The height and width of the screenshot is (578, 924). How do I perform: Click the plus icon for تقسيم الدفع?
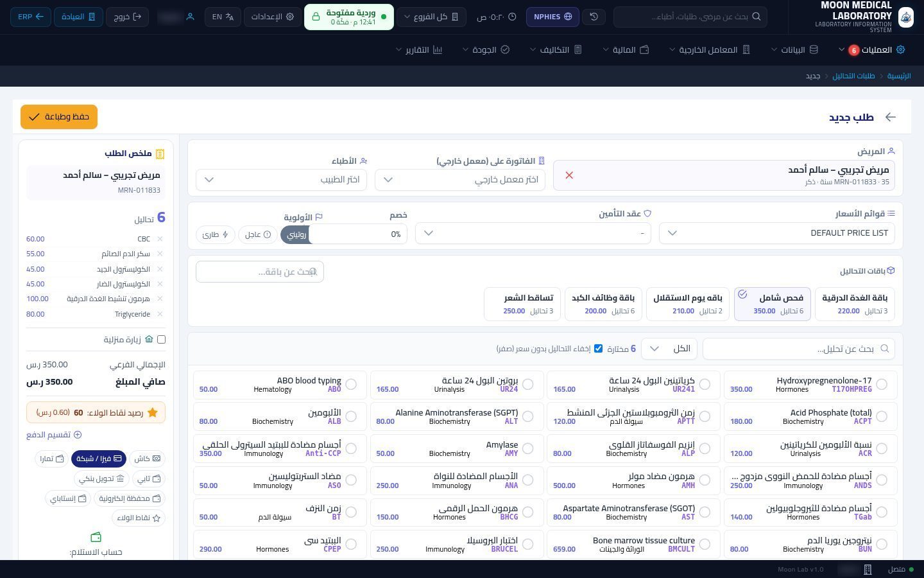pos(78,435)
